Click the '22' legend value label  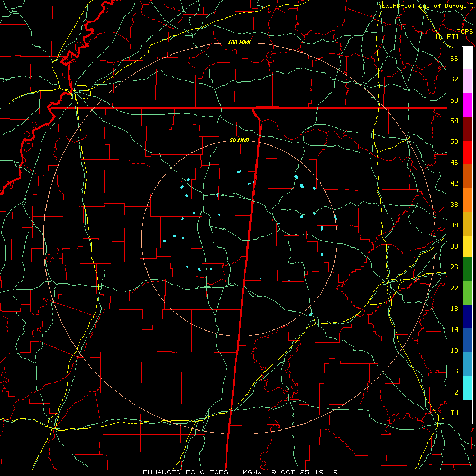point(454,288)
